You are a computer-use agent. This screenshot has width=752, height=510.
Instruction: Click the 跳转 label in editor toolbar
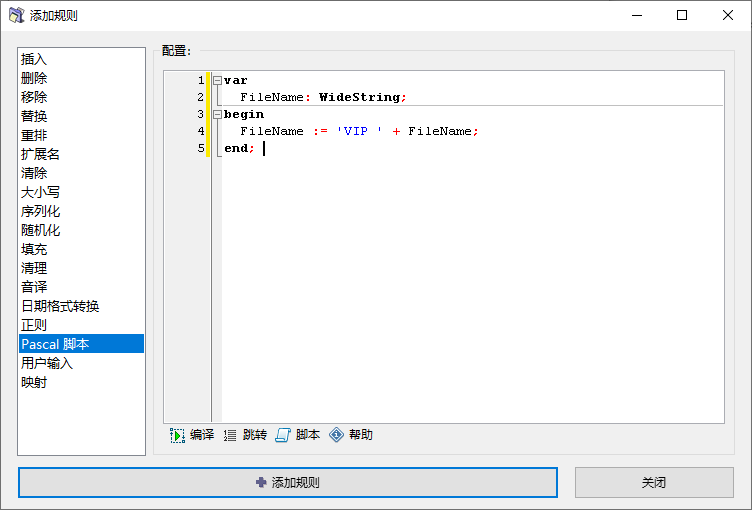point(255,435)
